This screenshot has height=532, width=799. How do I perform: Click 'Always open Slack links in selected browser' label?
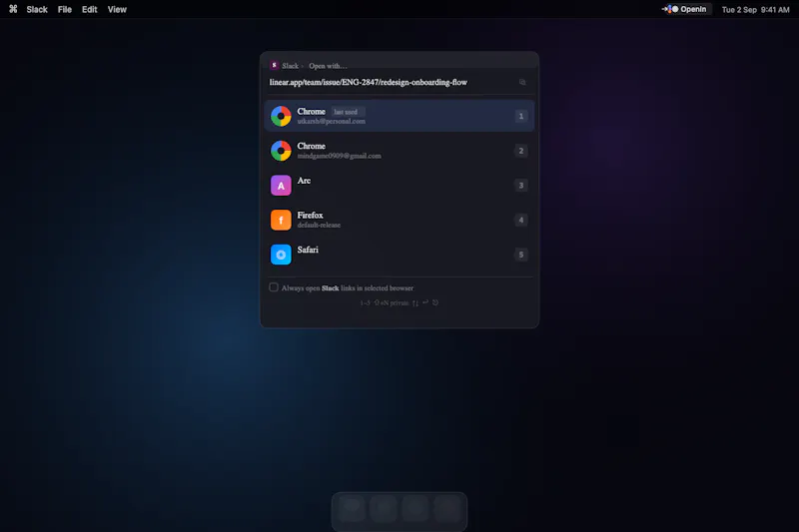tap(347, 288)
